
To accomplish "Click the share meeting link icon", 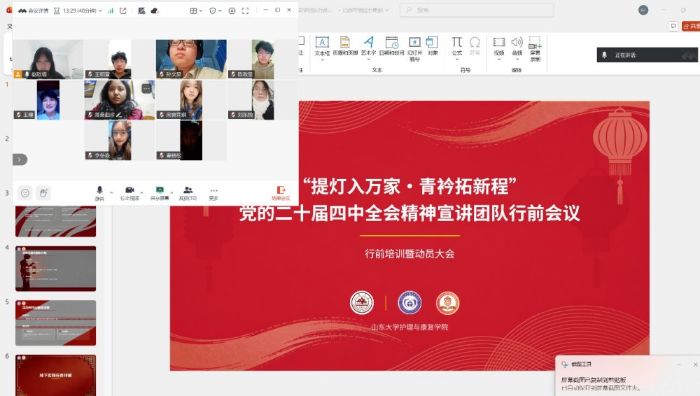I will tap(123, 11).
